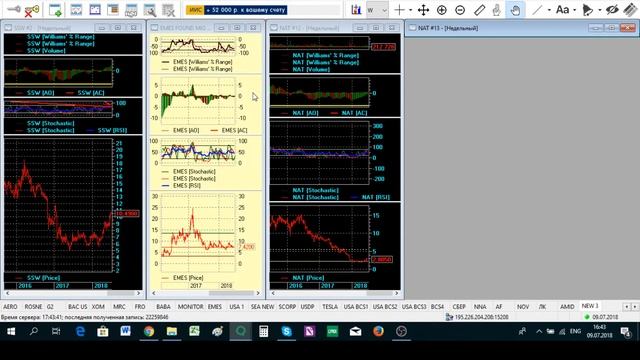Select the crosshair cursor tool
The image size is (640, 360).
(x=400, y=10)
